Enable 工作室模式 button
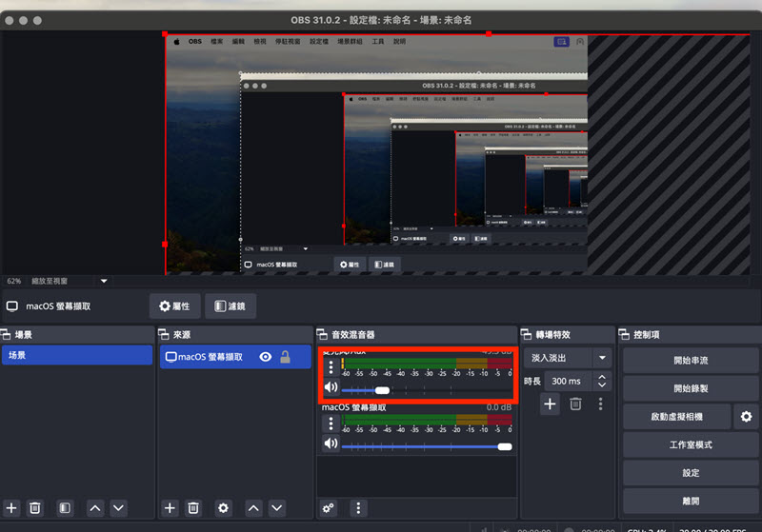The image size is (762, 532). [x=691, y=444]
